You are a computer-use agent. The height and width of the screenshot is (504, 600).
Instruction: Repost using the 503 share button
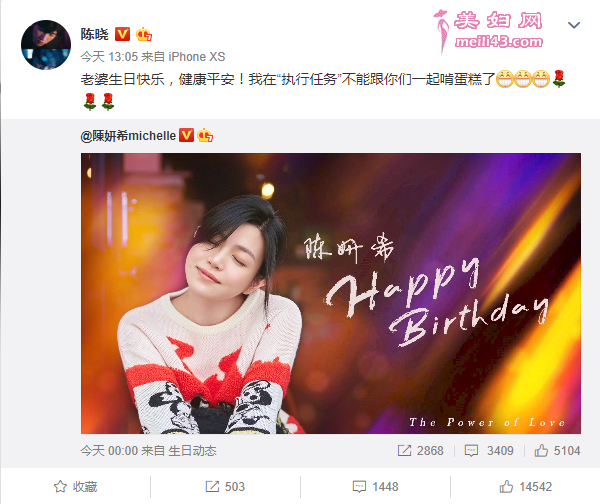[225, 486]
